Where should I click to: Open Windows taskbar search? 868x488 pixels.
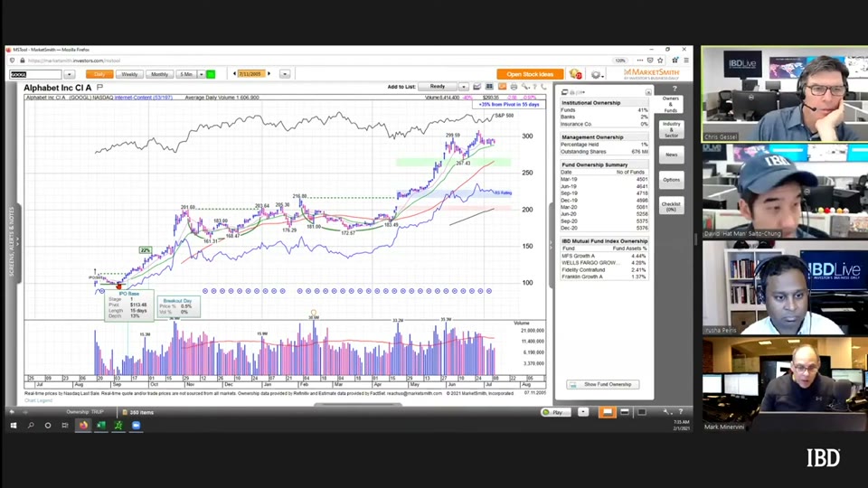[x=31, y=425]
